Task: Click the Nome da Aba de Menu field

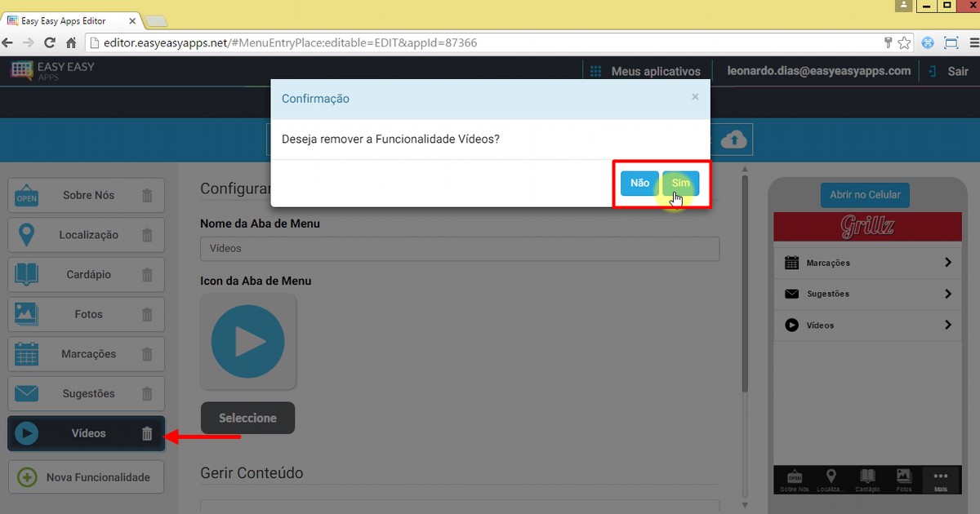Action: pyautogui.click(x=460, y=249)
